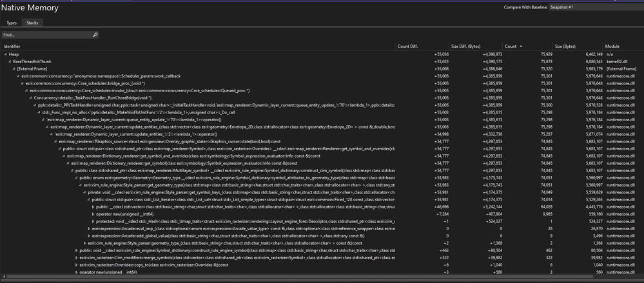Screen dimensions: 644x283
Task: Sort by the Count Diff. column header
Action: coord(422,46)
